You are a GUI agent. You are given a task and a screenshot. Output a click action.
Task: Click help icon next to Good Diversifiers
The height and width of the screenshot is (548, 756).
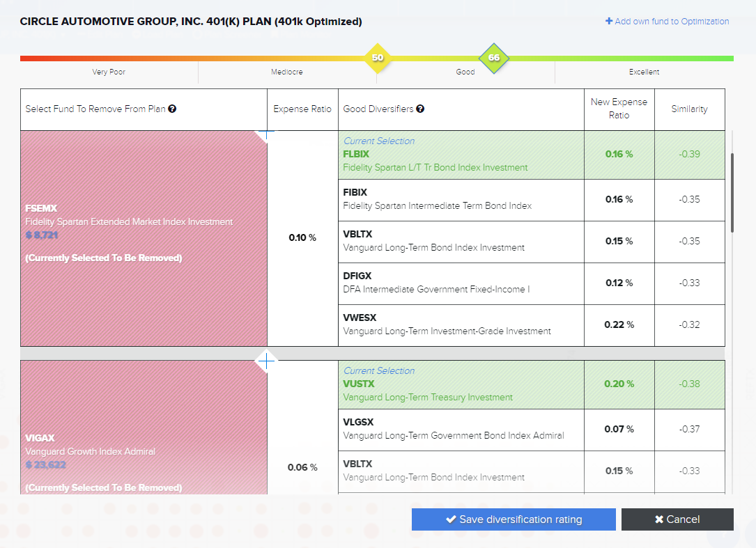(x=420, y=109)
